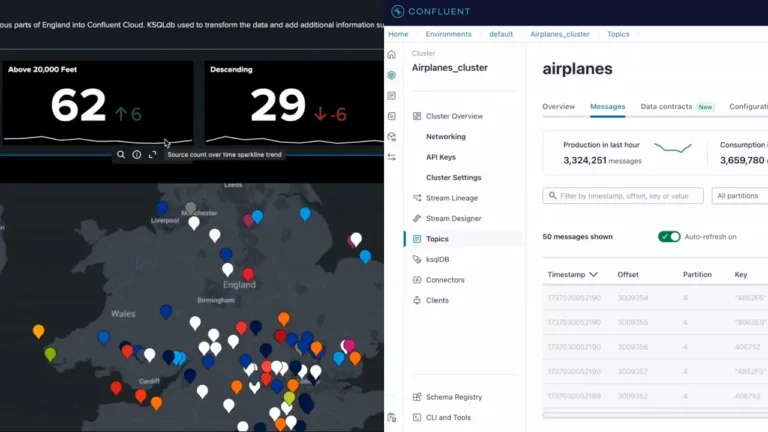Open Airplanes_cluster breadcrumb link
Image resolution: width=768 pixels, height=432 pixels.
pos(560,34)
